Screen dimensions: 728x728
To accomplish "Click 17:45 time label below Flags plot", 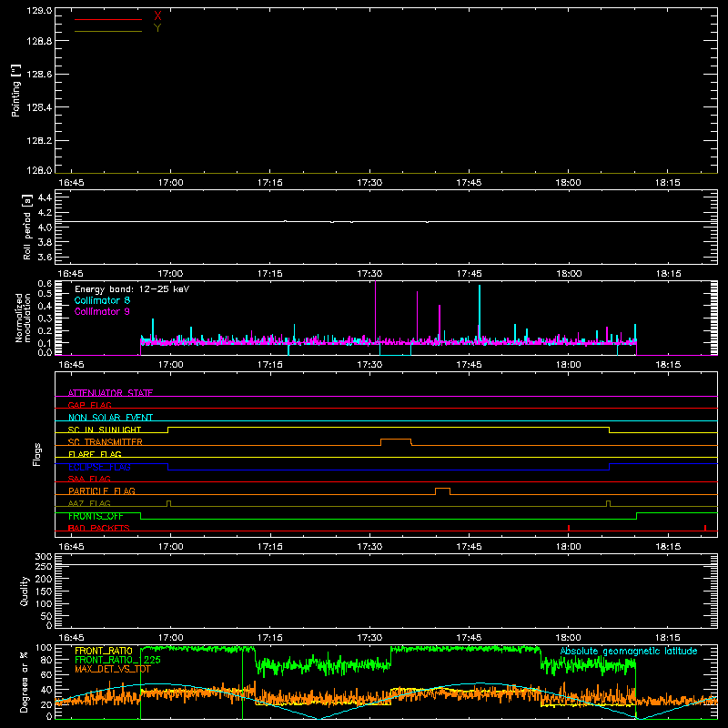I will coord(469,547).
